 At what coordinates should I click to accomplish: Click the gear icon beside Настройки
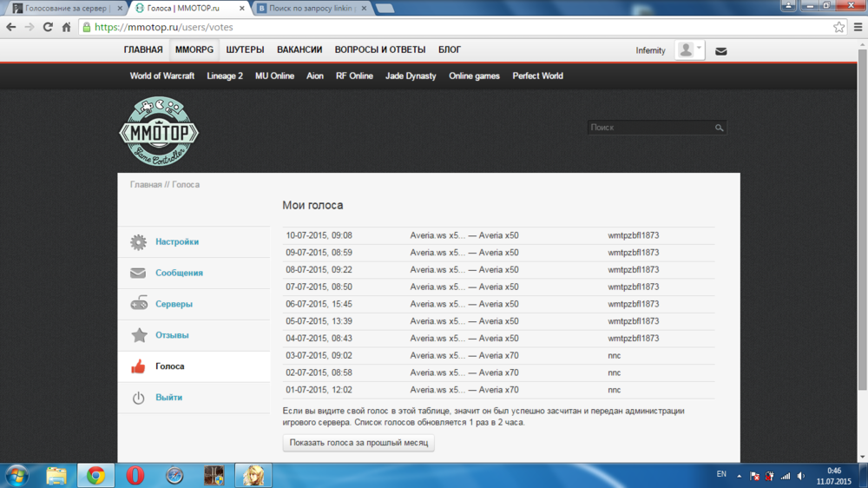pyautogui.click(x=139, y=242)
